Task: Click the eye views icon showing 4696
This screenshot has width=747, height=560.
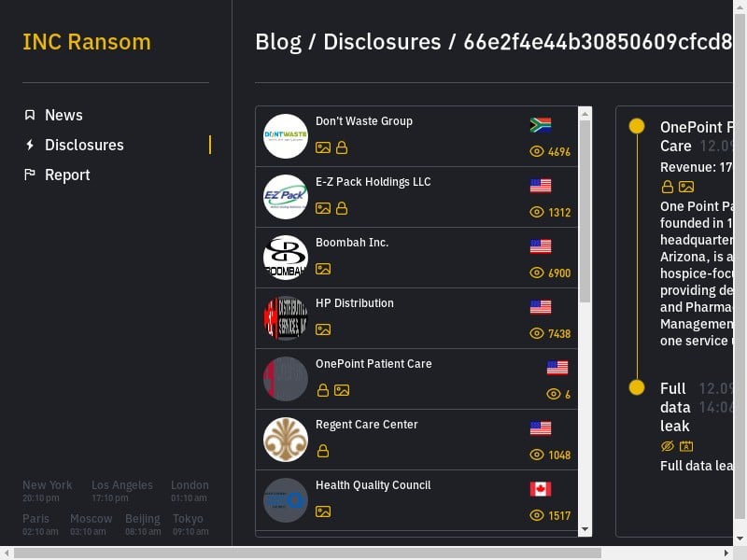Action: 536,151
